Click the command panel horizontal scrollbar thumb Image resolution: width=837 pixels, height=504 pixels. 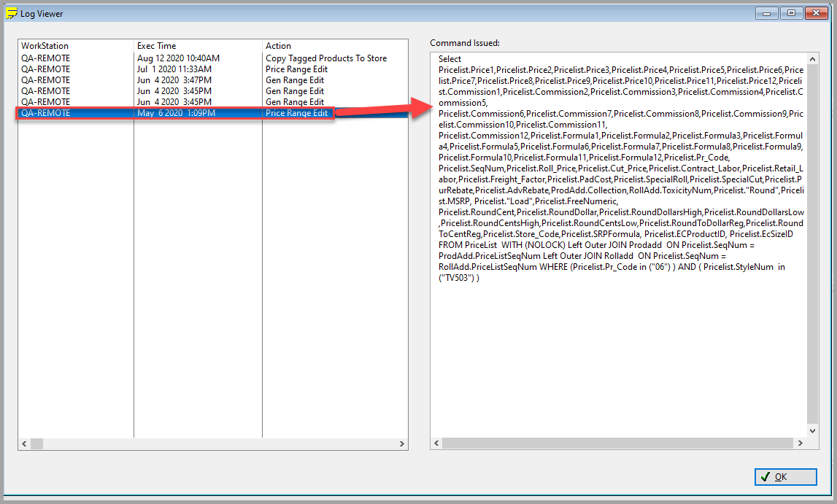coord(617,443)
